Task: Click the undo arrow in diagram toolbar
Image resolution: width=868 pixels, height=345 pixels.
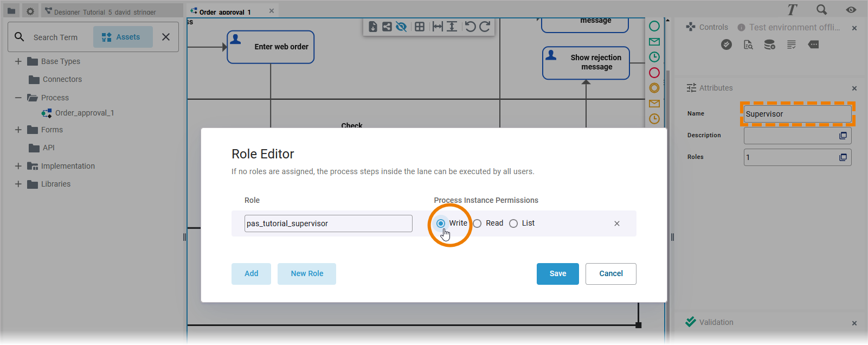Action: pos(470,27)
